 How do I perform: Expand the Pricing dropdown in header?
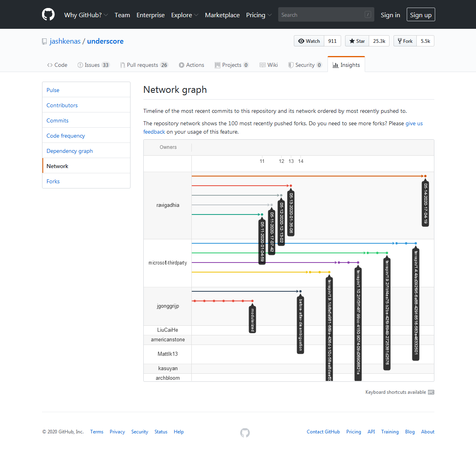(x=259, y=15)
